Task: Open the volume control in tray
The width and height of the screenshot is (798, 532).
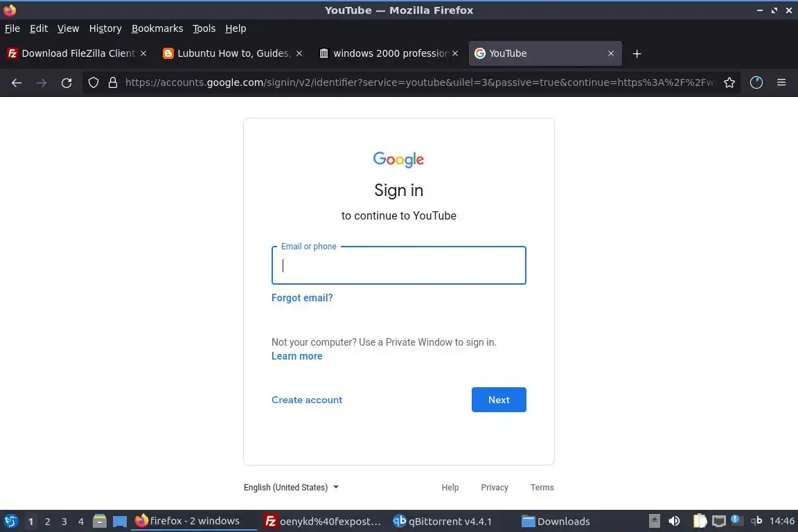Action: (674, 521)
